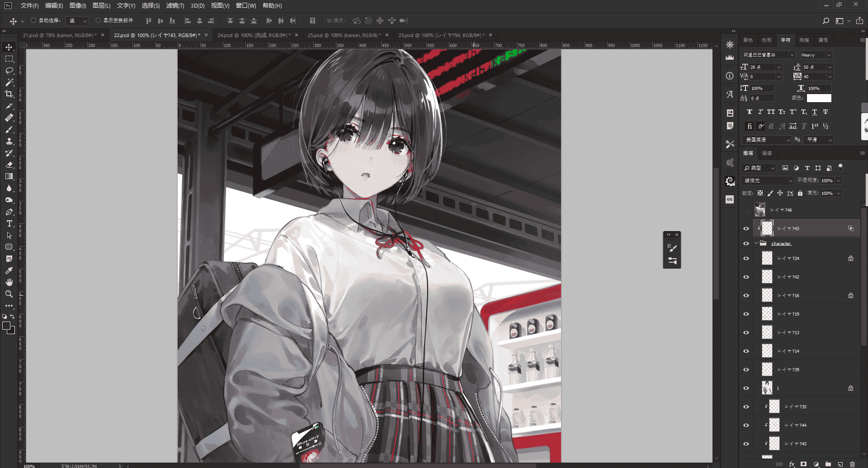Image resolution: width=868 pixels, height=468 pixels.
Task: Switch to the 通道 channels tab
Action: coord(767,153)
